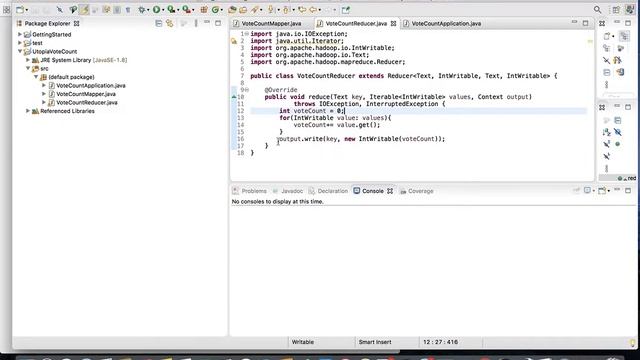640x360 pixels.
Task: Go to Last Edit Location icon
Action: pyautogui.click(x=302, y=10)
